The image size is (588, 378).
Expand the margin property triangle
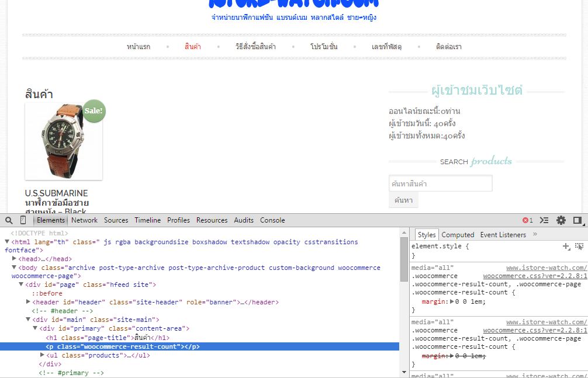click(451, 301)
